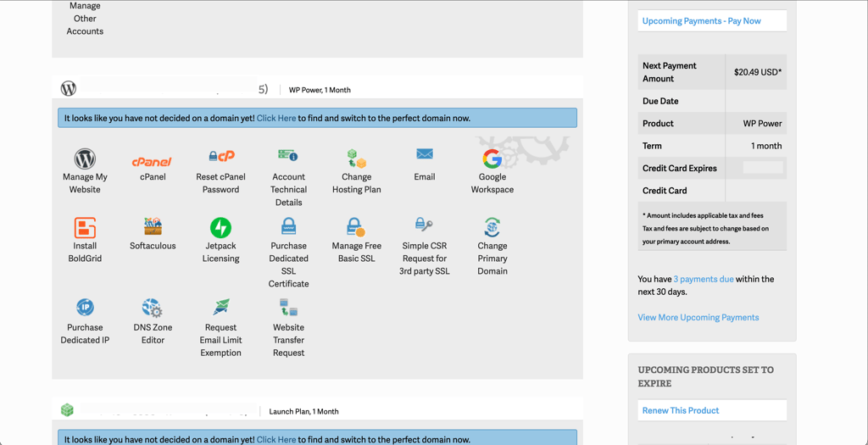
Task: Click Here link in Launch Plan domain notice
Action: (x=276, y=439)
